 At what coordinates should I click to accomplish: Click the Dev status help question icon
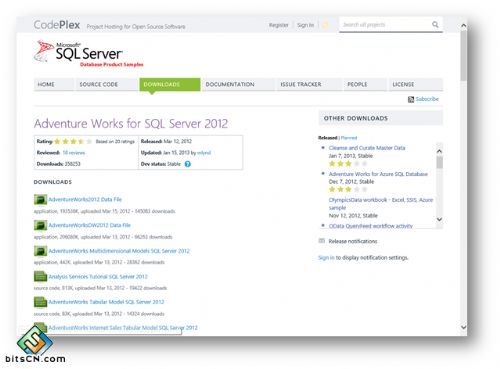point(188,164)
